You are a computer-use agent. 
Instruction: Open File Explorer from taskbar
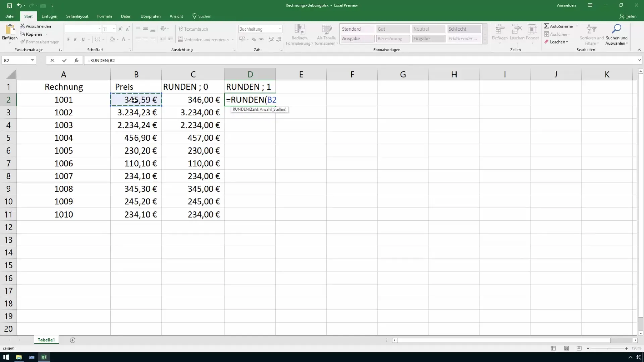19,357
